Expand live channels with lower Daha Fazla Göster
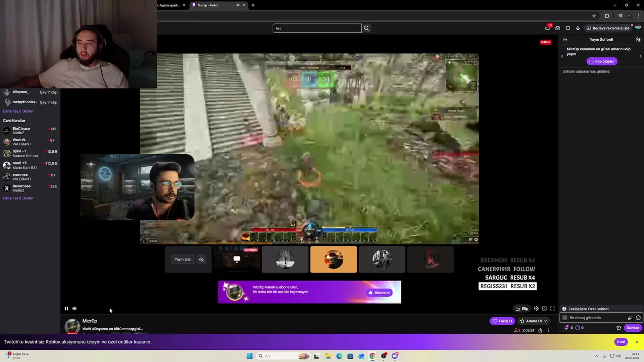The height and width of the screenshot is (362, 644). pos(18,198)
